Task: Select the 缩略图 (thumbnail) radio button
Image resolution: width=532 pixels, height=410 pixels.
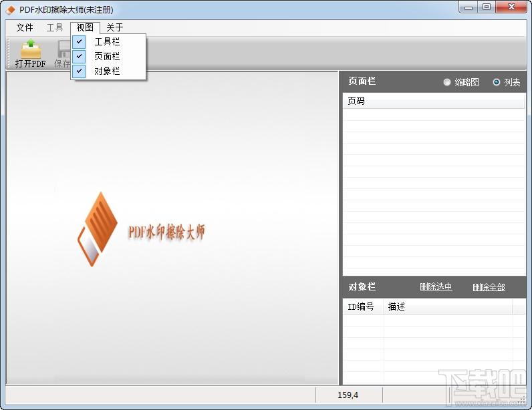Action: tap(447, 82)
